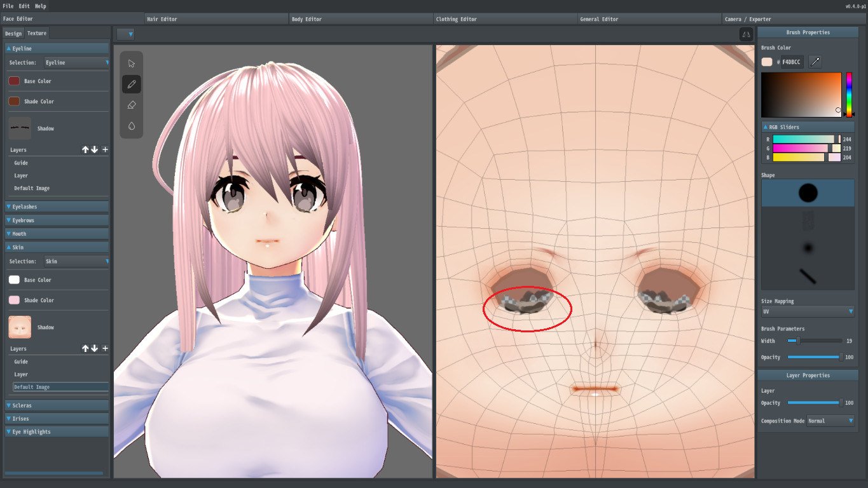Select the water drop blur tool

tap(132, 126)
